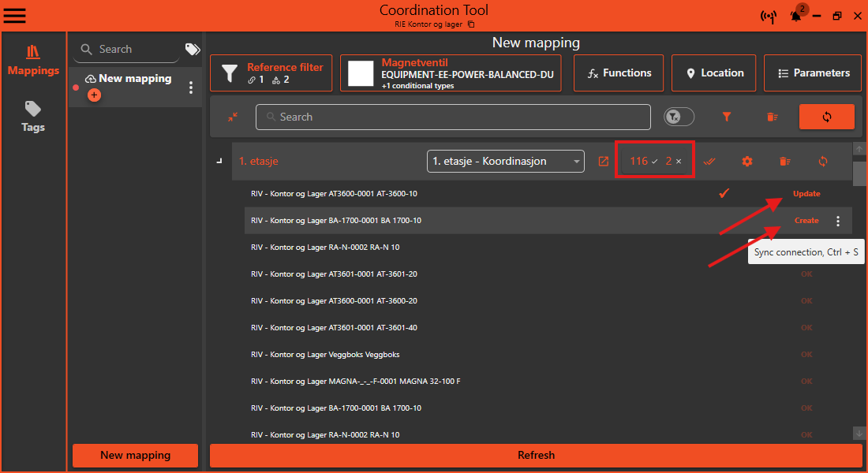Open the three-dot menu on the BA-1700-10 row
The height and width of the screenshot is (473, 868).
tap(838, 221)
